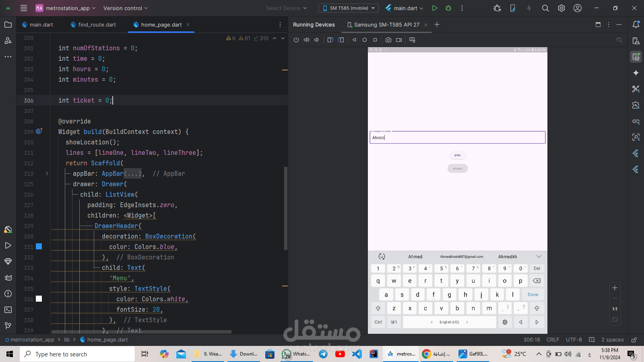The width and height of the screenshot is (644, 362).
Task: Switch to main.dart editor tab
Action: [x=37, y=25]
